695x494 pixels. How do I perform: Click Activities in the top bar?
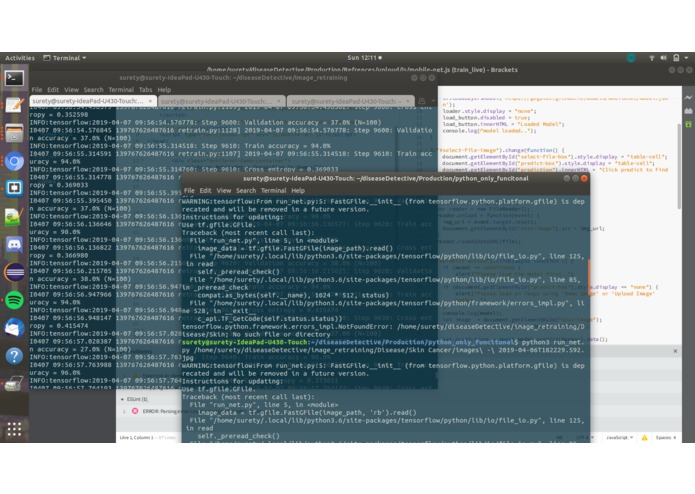[x=20, y=58]
